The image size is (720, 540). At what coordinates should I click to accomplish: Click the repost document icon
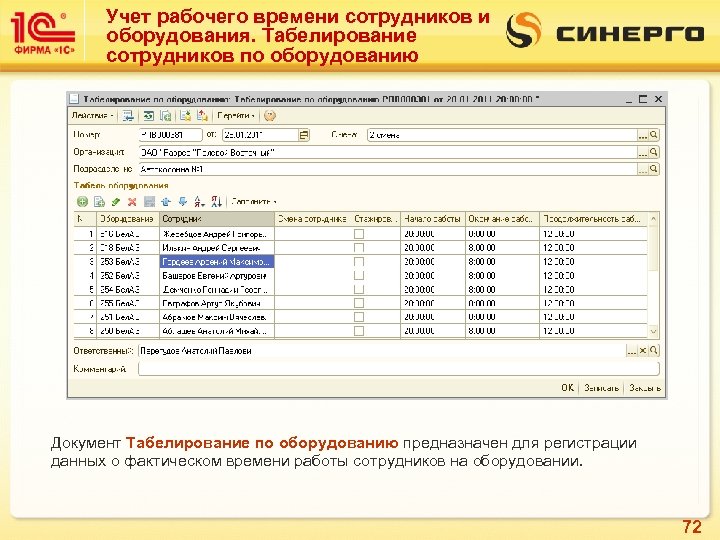click(148, 116)
